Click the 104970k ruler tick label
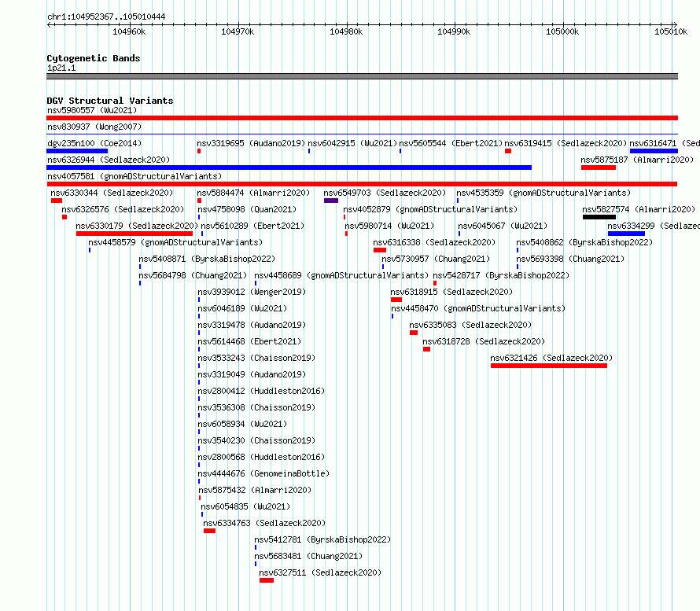Image resolution: width=700 pixels, height=611 pixels. click(238, 31)
